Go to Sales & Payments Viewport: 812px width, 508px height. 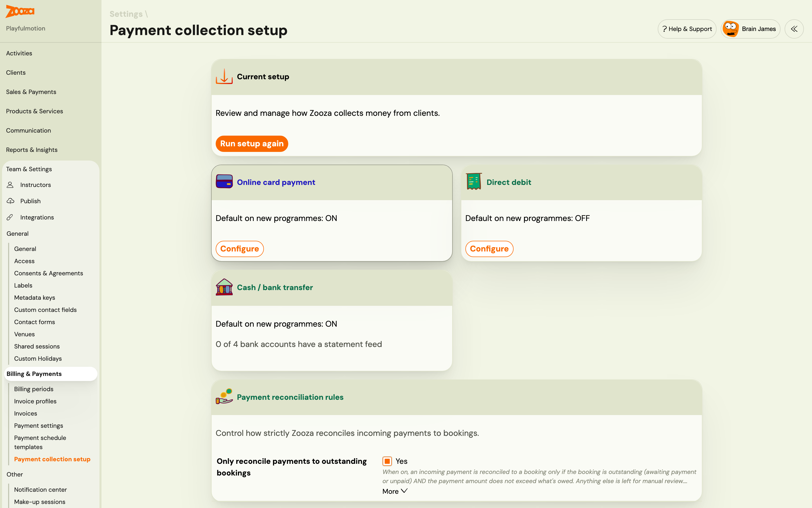pos(31,92)
